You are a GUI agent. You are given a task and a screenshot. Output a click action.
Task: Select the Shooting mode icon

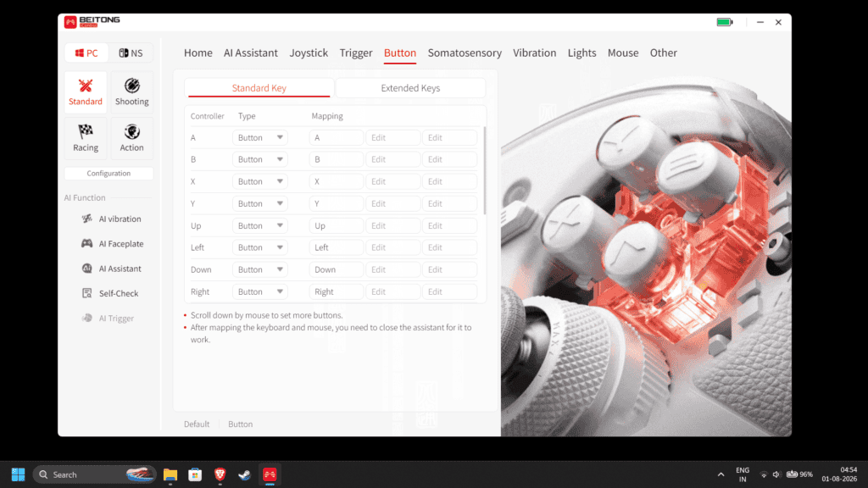click(131, 92)
